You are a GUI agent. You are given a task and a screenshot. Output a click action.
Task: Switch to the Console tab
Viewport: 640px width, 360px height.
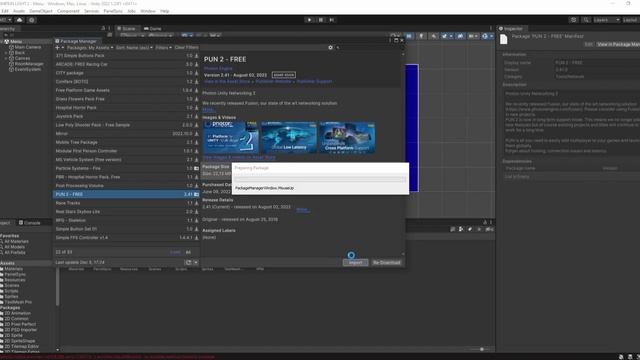[x=29, y=223]
